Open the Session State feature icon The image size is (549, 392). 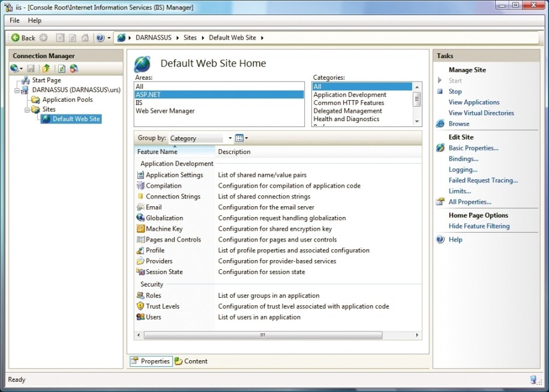(140, 272)
